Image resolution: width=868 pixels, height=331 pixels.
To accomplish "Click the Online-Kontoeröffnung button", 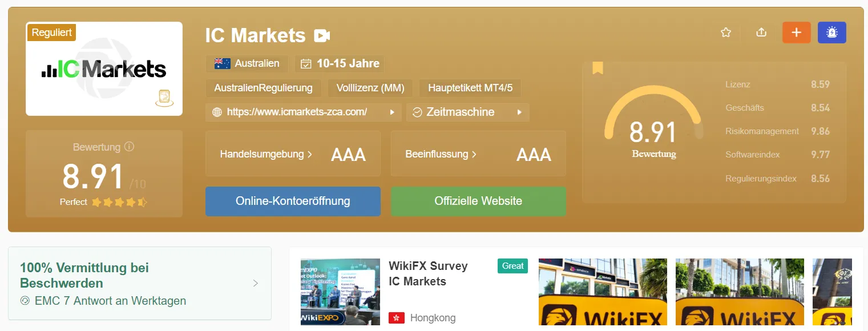I will pyautogui.click(x=293, y=201).
